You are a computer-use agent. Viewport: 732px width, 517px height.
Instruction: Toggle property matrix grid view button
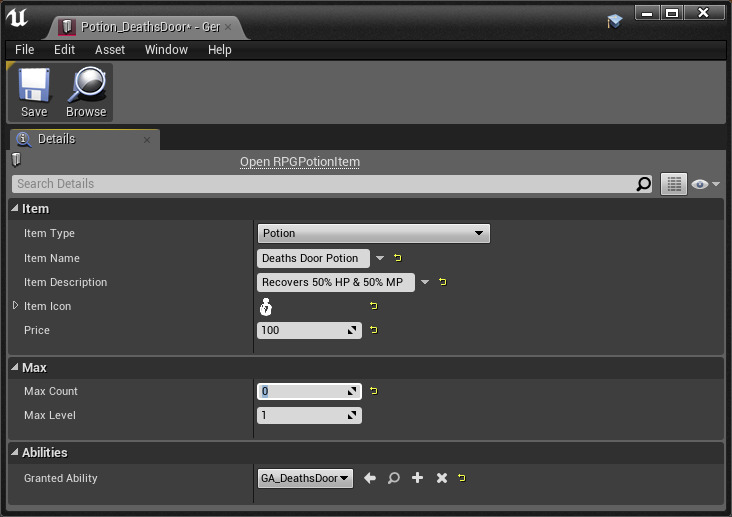[674, 184]
